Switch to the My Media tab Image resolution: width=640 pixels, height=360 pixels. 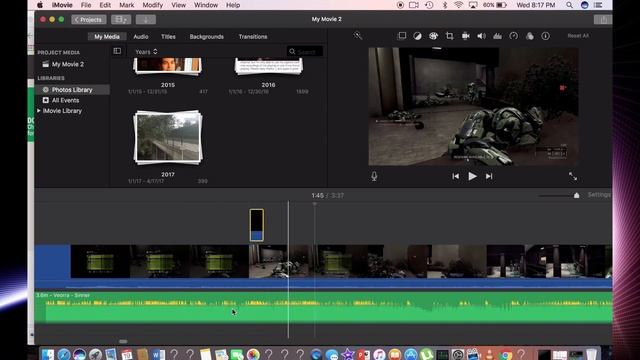coord(107,37)
